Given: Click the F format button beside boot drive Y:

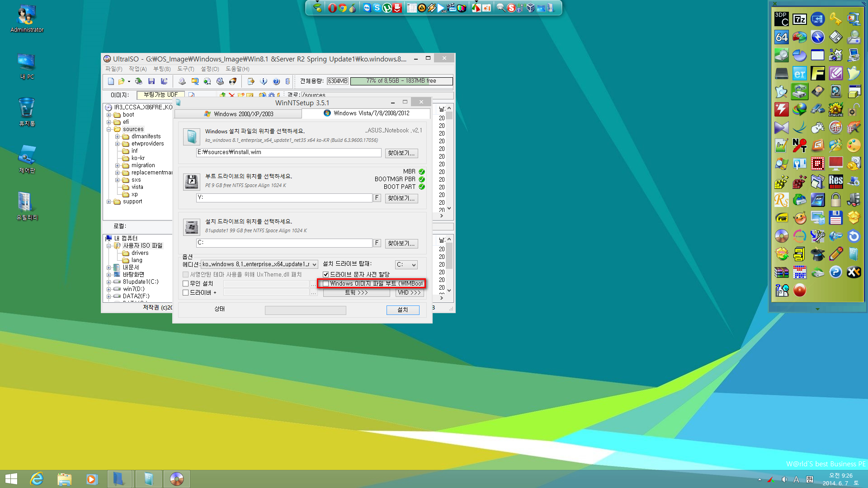Looking at the screenshot, I should tap(377, 198).
